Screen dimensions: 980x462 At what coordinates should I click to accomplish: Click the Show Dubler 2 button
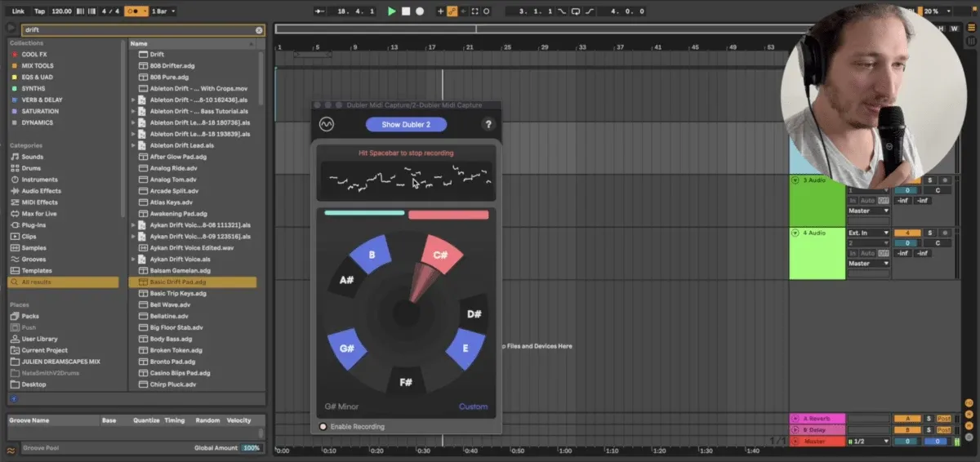408,124
